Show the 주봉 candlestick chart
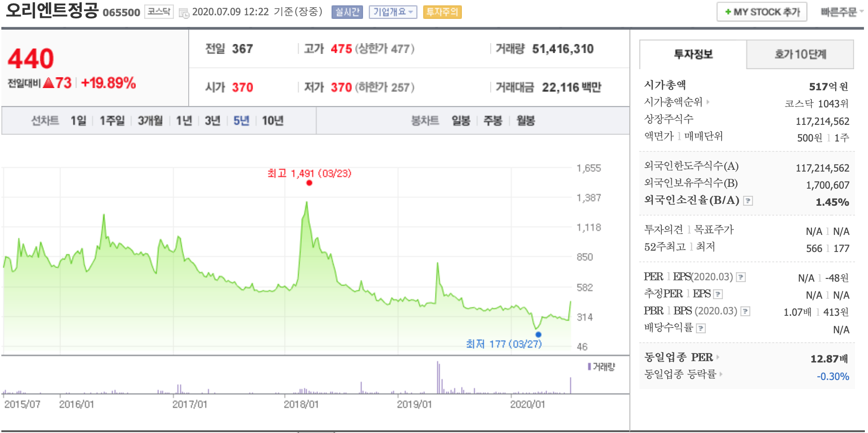This screenshot has width=868, height=433. click(493, 120)
